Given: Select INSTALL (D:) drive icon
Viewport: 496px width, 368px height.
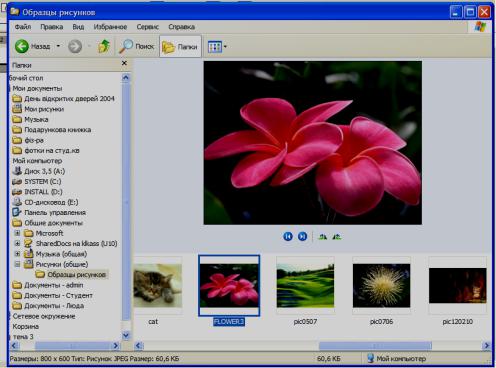Looking at the screenshot, I should [17, 192].
